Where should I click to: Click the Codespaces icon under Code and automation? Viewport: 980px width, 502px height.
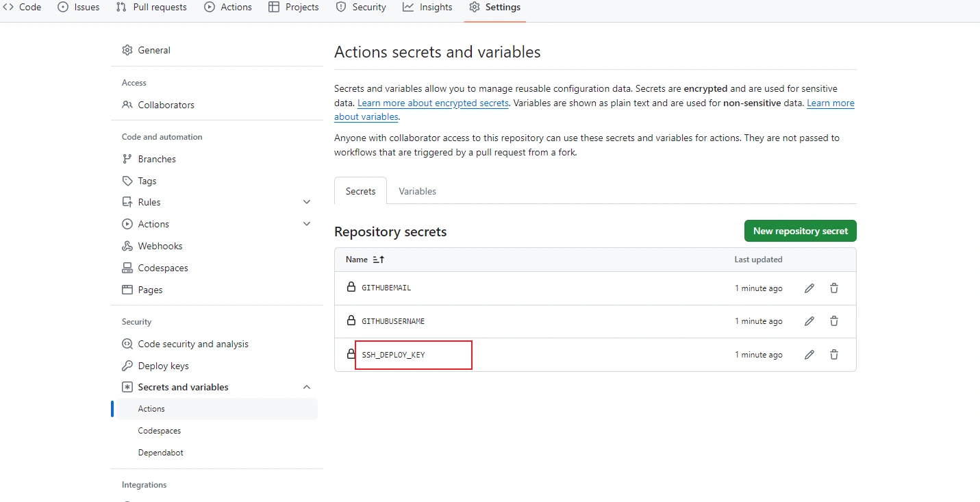pos(127,268)
